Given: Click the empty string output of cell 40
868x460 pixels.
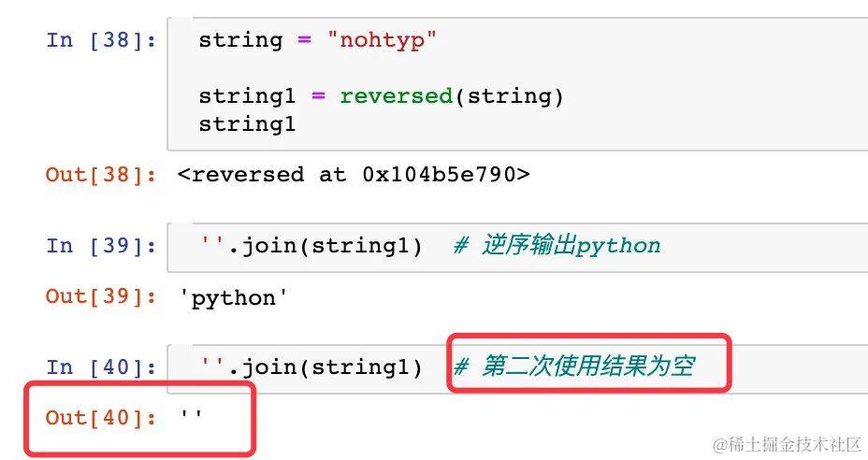Looking at the screenshot, I should point(191,415).
